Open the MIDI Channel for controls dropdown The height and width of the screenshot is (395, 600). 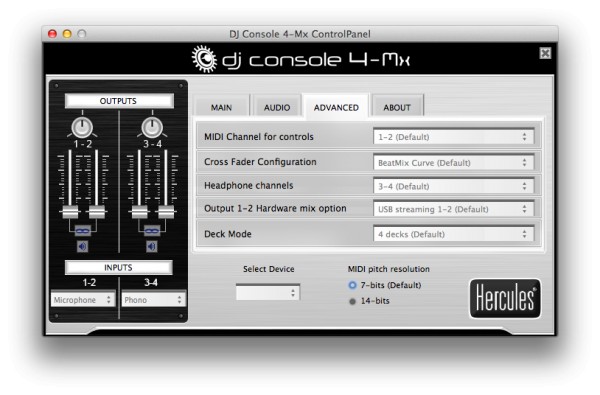click(453, 137)
